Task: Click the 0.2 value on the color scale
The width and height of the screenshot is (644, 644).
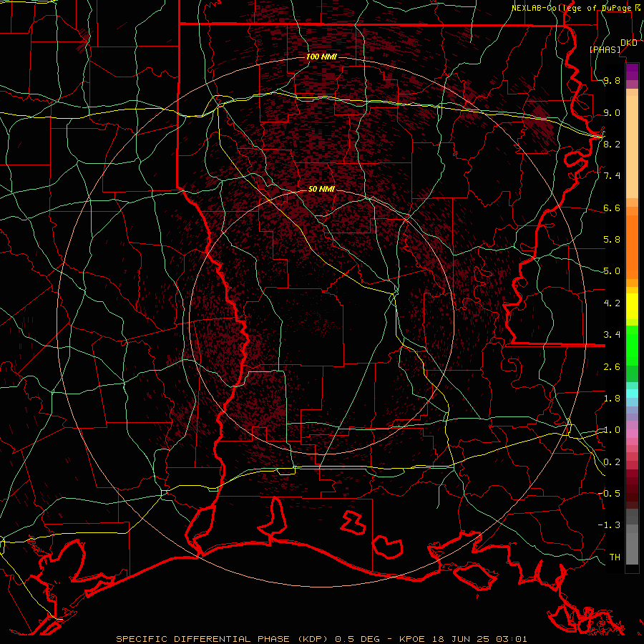Action: [x=612, y=462]
